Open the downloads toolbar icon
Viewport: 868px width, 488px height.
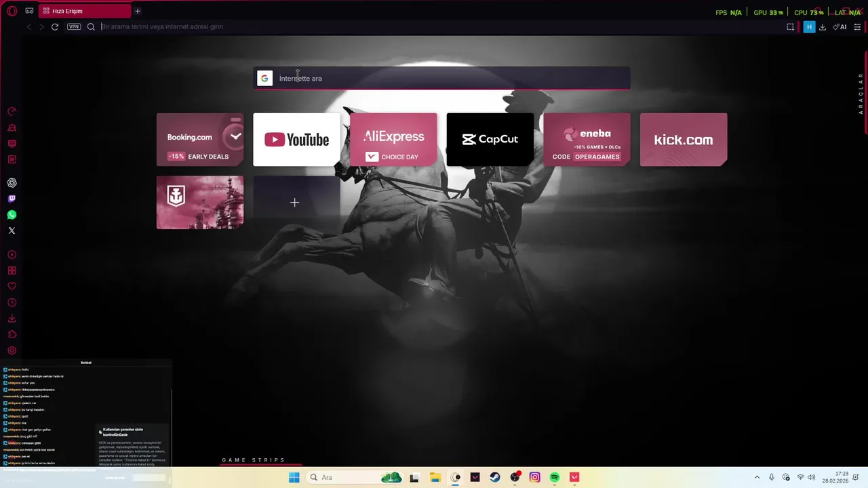[823, 27]
